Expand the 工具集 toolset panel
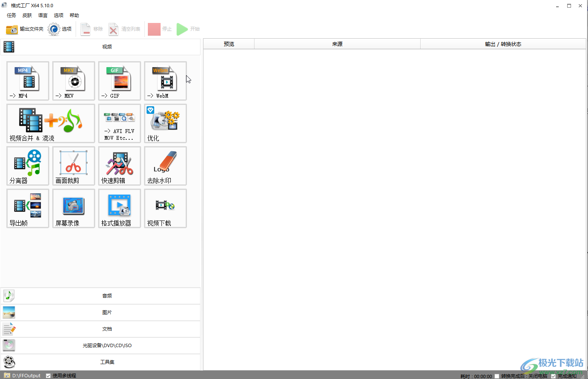588x379 pixels. pos(100,362)
